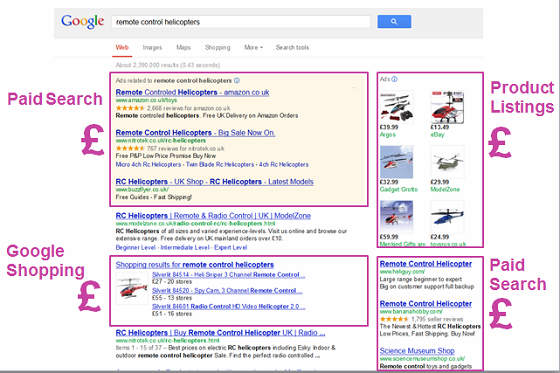
Task: Click the red helicopter thumbnail in the shopping results
Action: coord(132,288)
